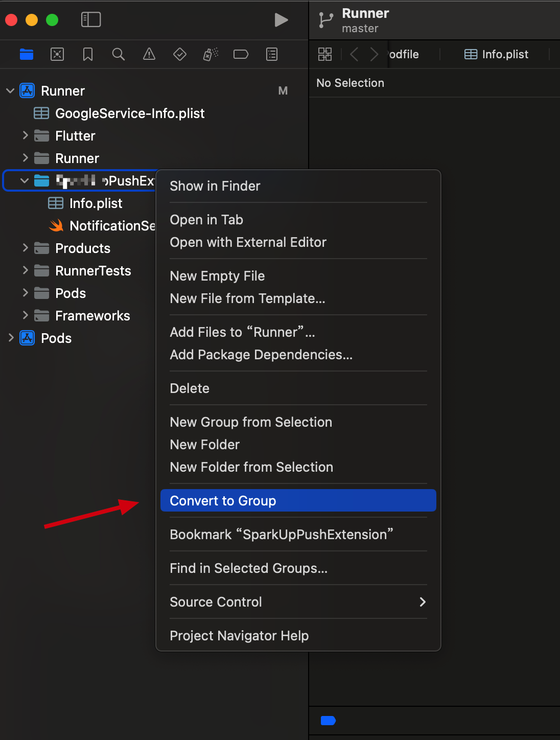Go forward with the editor history arrow
This screenshot has height=740, width=560.
click(375, 54)
